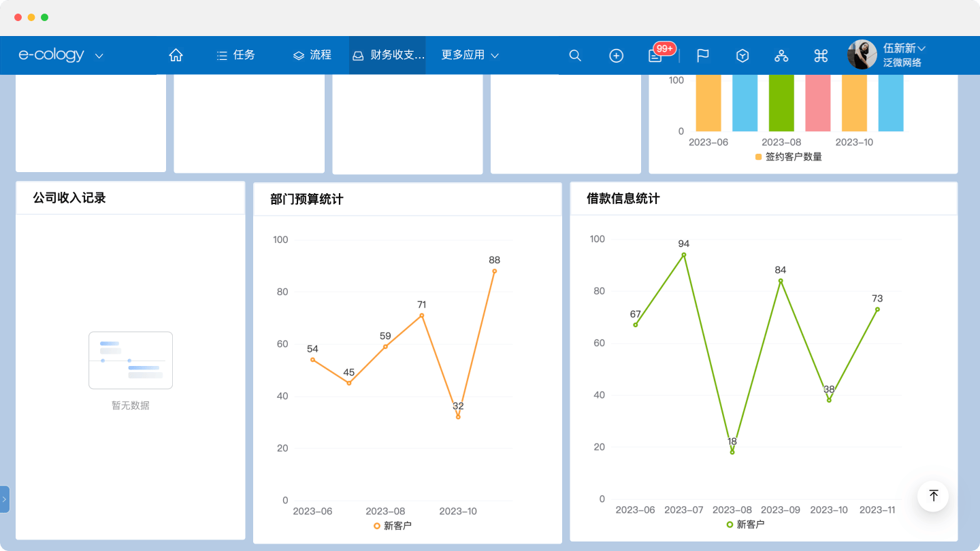Toggle 新客户 legend in 借款信息统计 chart
The image size is (980, 551).
pyautogui.click(x=745, y=524)
